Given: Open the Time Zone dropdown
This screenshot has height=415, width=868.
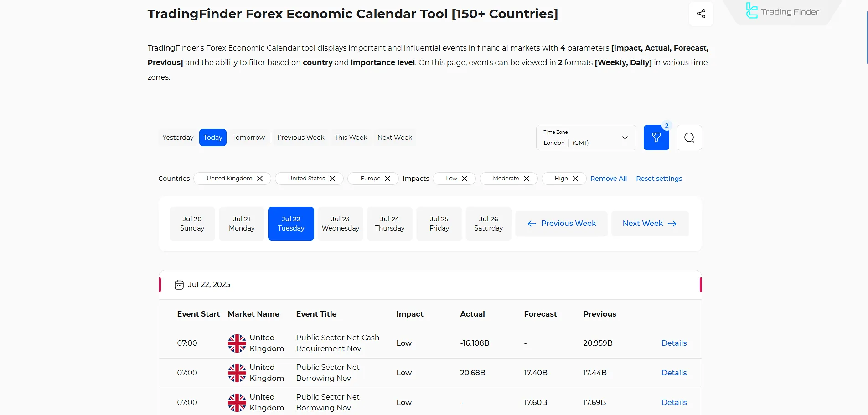Looking at the screenshot, I should [586, 138].
